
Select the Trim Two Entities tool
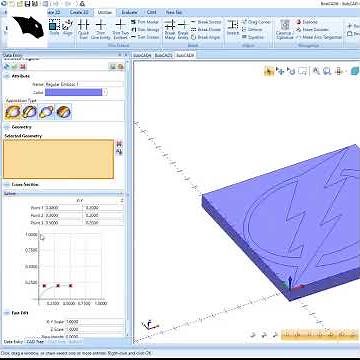120,29
